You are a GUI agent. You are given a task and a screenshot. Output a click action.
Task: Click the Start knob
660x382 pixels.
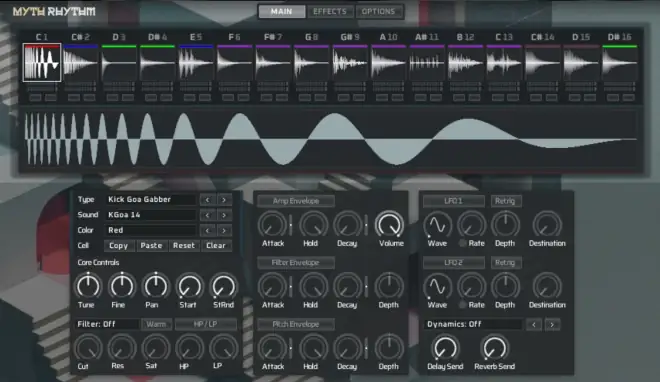(x=189, y=286)
